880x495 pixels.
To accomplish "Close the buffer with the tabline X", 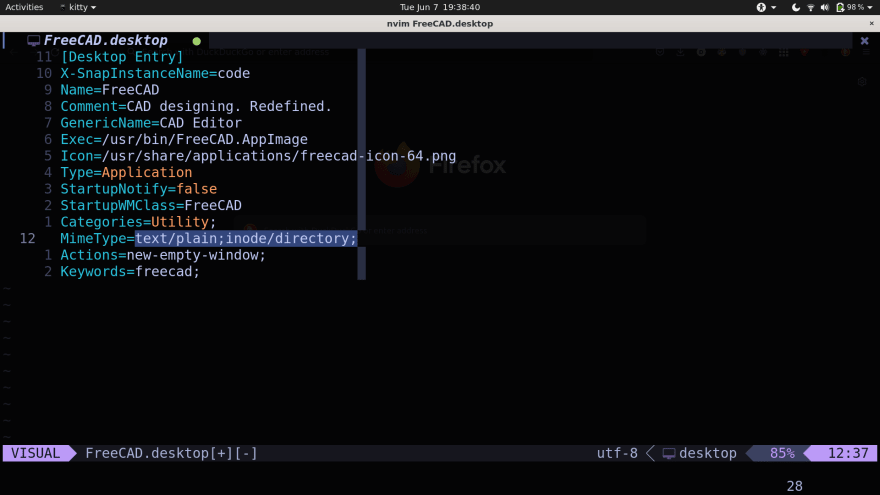I will (864, 41).
